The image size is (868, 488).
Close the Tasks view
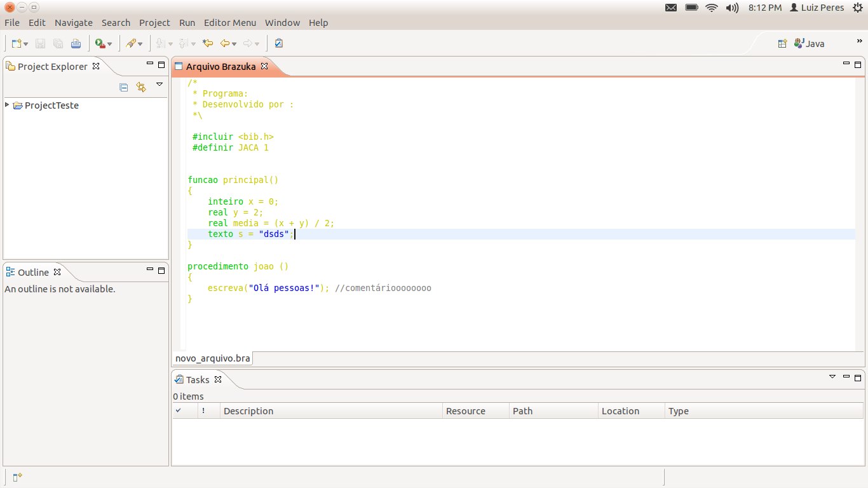click(217, 379)
